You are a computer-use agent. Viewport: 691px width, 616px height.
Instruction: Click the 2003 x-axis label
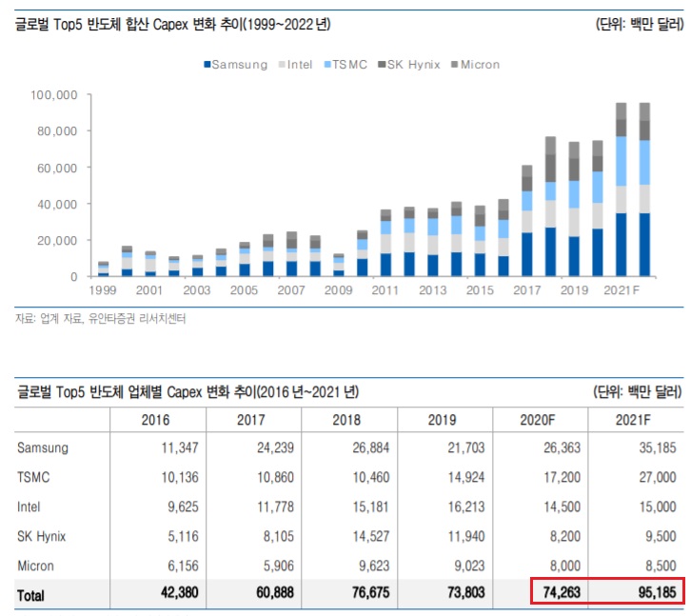click(197, 290)
